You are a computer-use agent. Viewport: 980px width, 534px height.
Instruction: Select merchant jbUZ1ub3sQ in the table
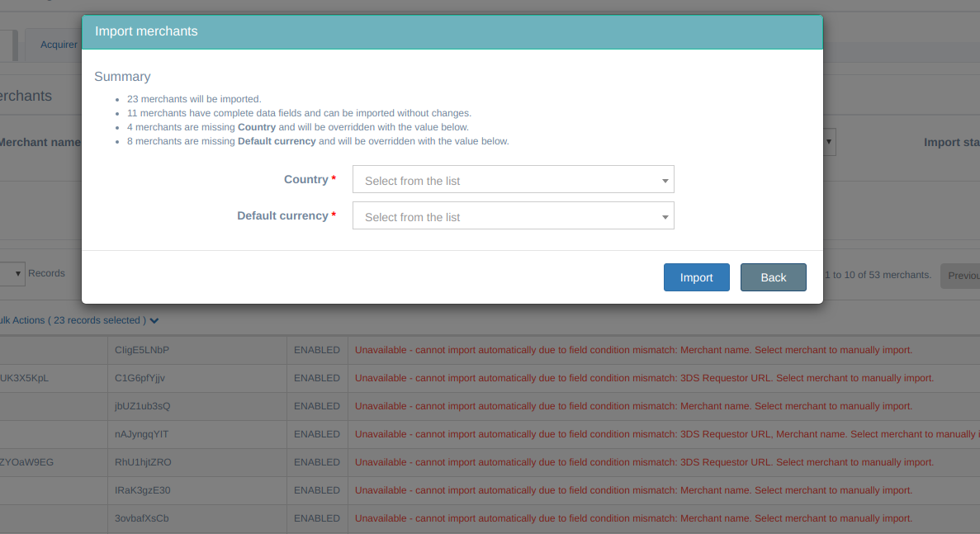pyautogui.click(x=143, y=406)
